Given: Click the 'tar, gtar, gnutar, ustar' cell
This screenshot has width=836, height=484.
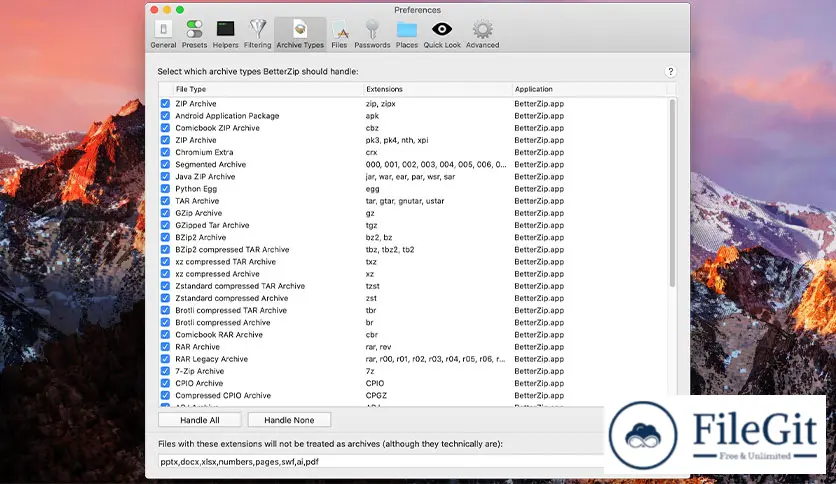Looking at the screenshot, I should coord(405,201).
